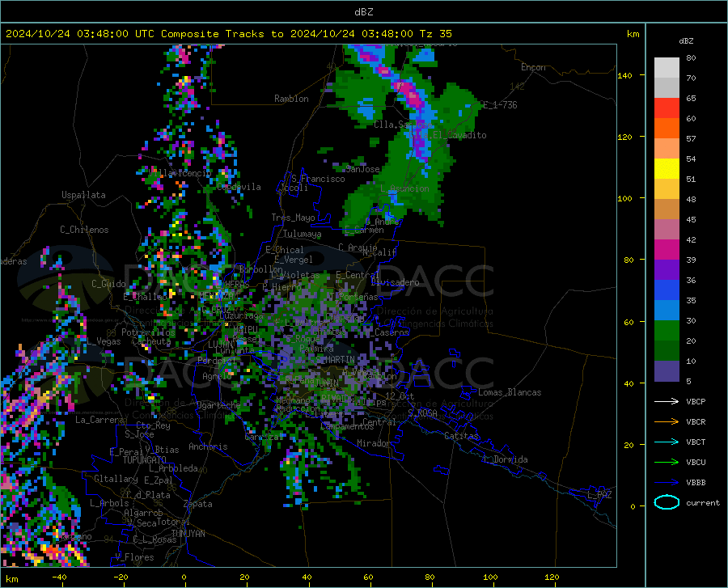Viewport: 728px width, 588px height.
Task: Click the S_Francisco place label
Action: click(x=318, y=179)
